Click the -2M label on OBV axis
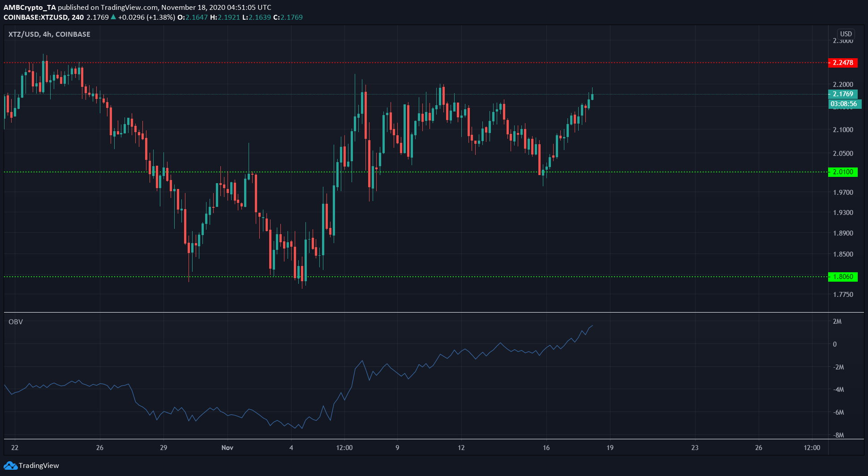This screenshot has width=868, height=476. click(838, 367)
